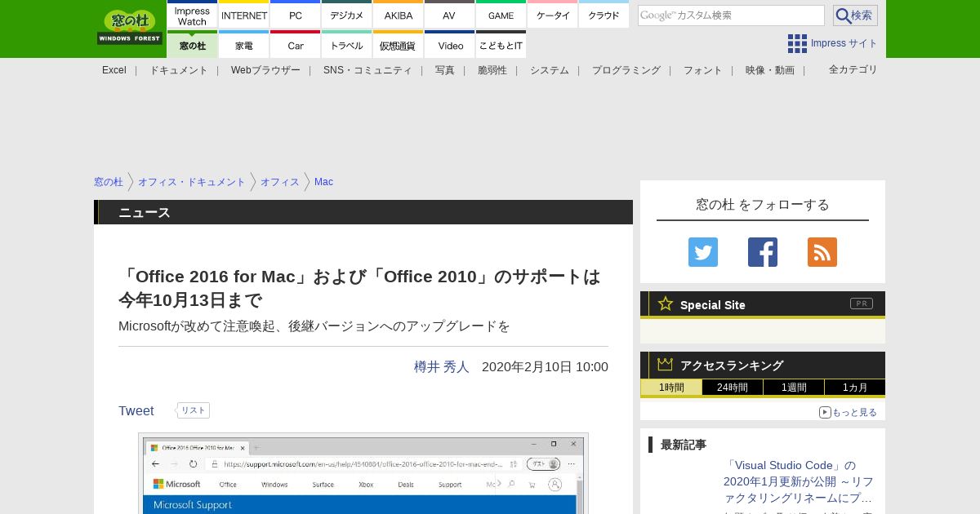Open the フォント category
The image size is (980, 514).
click(x=703, y=70)
